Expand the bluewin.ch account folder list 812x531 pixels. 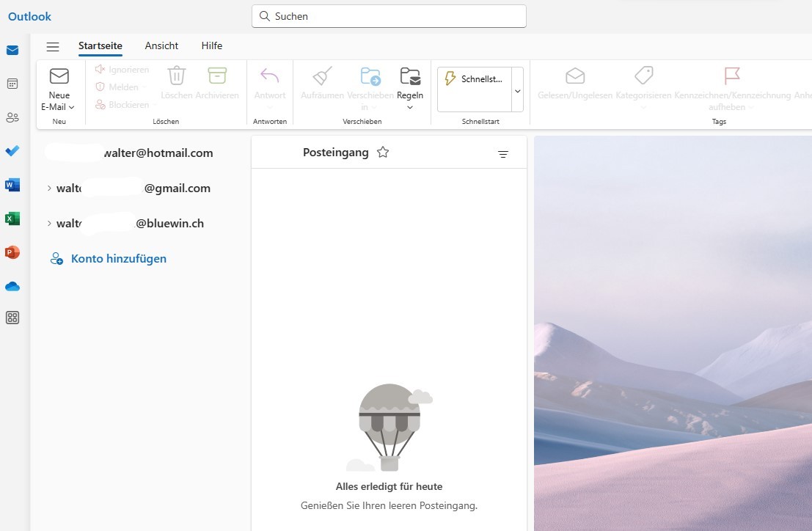[49, 223]
